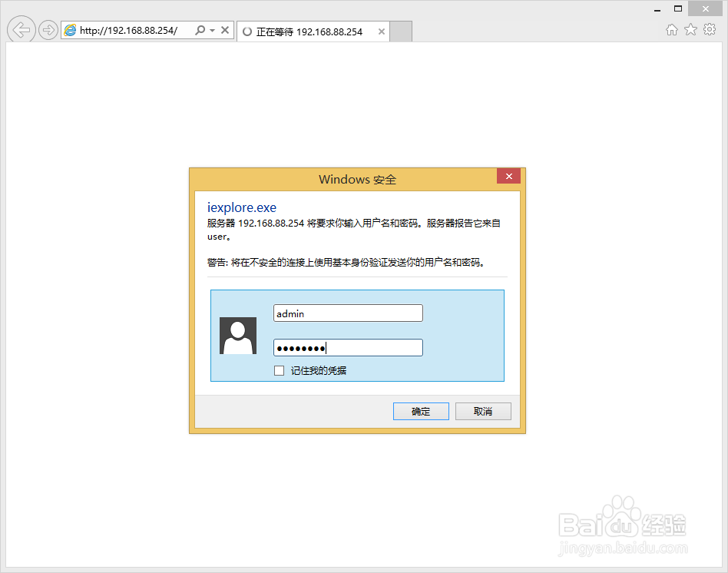Enable the 记住我的凭据 checkbox

(x=280, y=370)
